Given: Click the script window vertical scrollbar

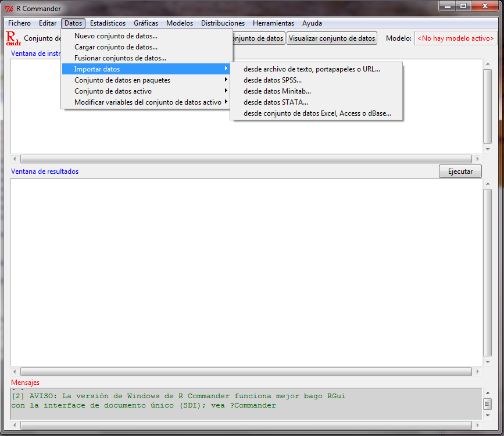Looking at the screenshot, I should pyautogui.click(x=488, y=106).
